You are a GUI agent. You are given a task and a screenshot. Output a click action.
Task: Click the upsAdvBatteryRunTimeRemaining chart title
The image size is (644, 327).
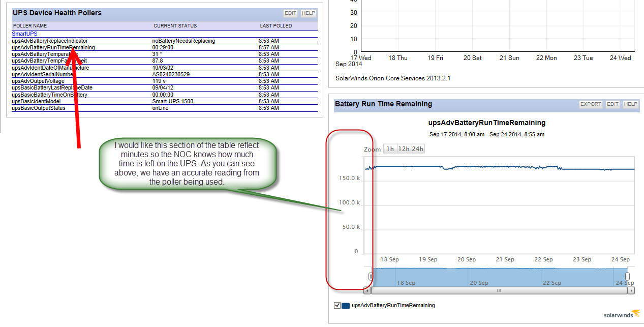pyautogui.click(x=487, y=123)
